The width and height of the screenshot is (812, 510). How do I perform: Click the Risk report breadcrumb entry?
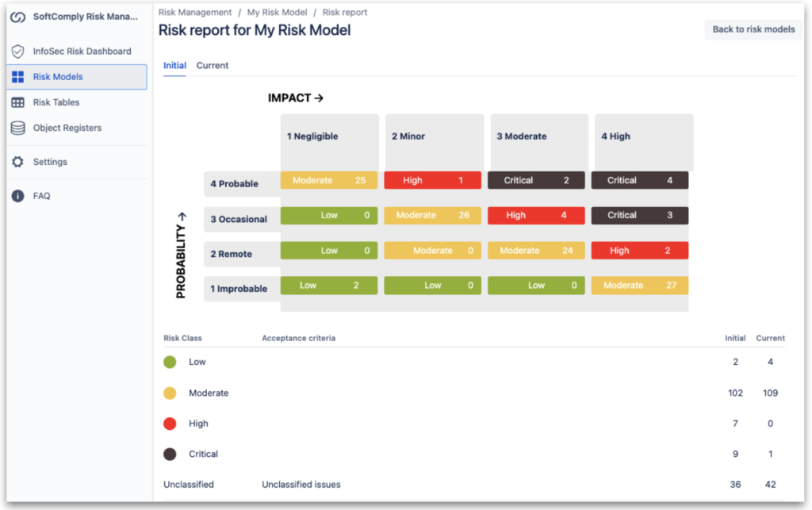[x=344, y=12]
